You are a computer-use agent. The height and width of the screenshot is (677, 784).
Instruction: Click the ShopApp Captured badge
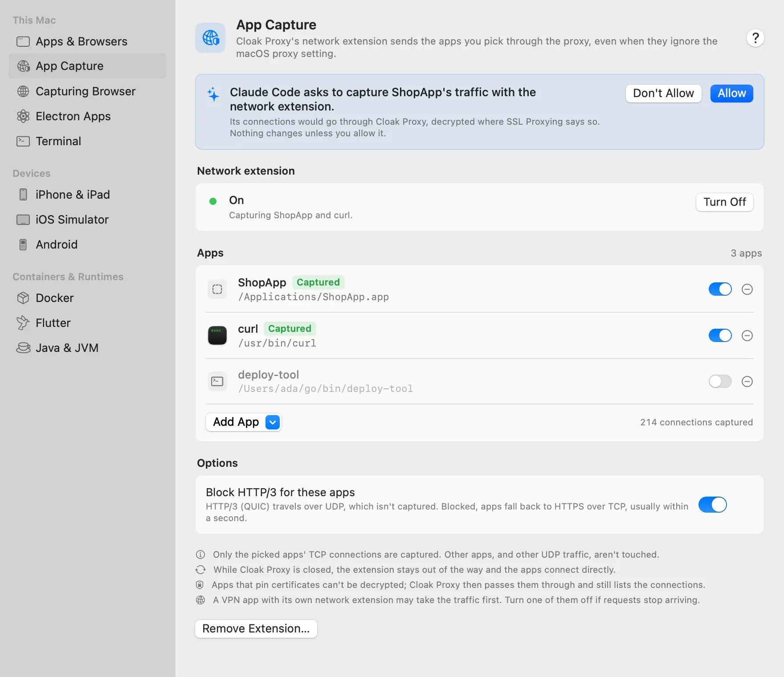tap(318, 282)
